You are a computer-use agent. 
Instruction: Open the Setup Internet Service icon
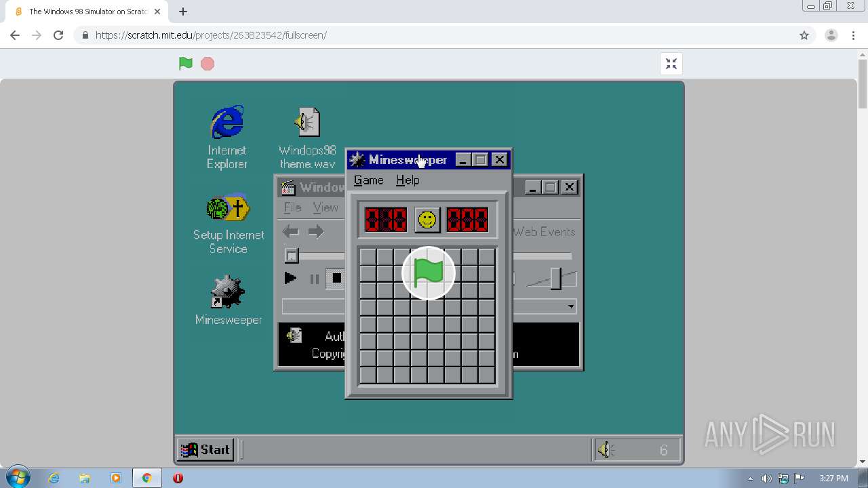click(x=229, y=224)
